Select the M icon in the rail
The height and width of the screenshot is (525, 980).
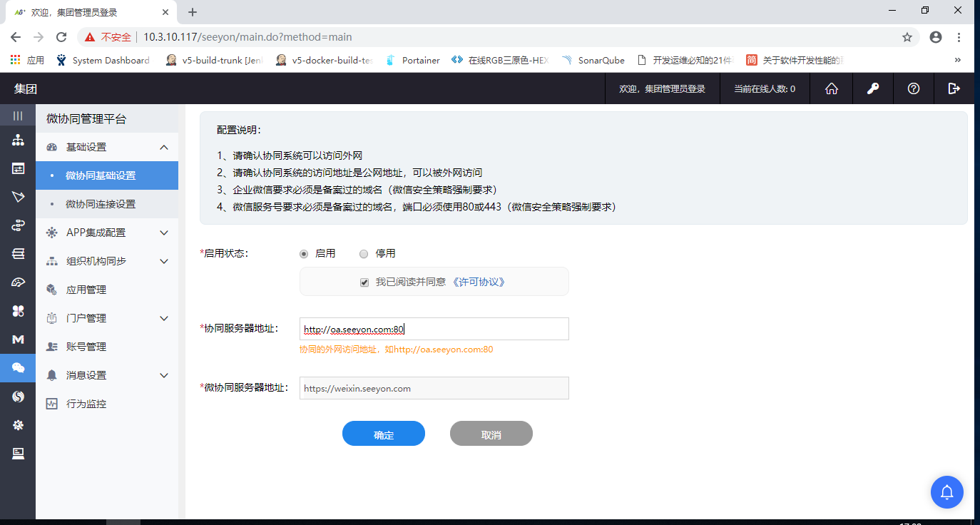click(x=18, y=340)
